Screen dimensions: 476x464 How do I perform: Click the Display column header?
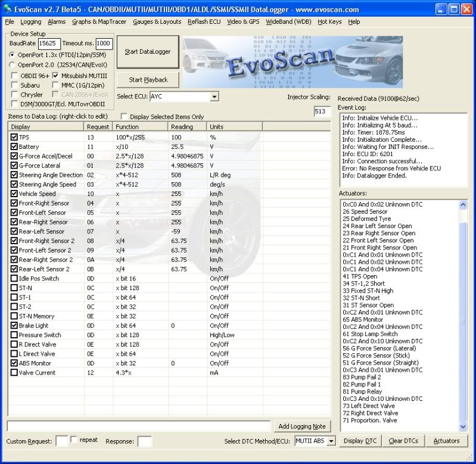click(x=46, y=126)
